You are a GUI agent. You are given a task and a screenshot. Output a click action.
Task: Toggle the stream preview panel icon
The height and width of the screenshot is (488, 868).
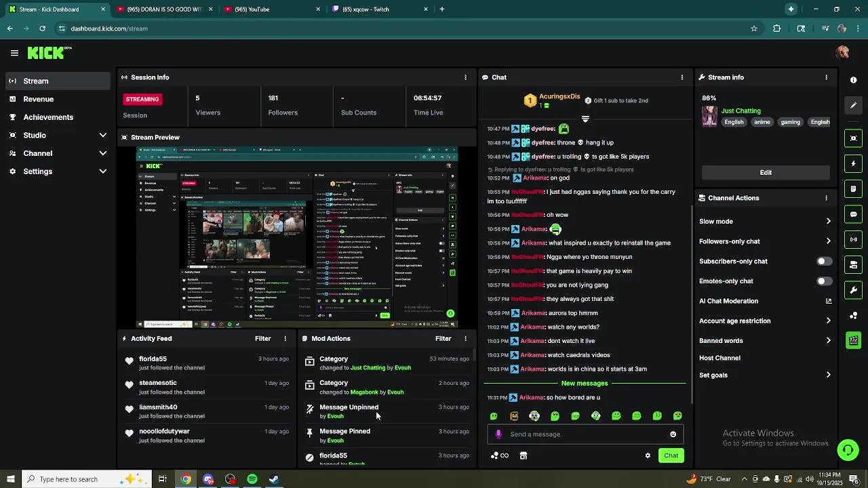[x=853, y=138]
